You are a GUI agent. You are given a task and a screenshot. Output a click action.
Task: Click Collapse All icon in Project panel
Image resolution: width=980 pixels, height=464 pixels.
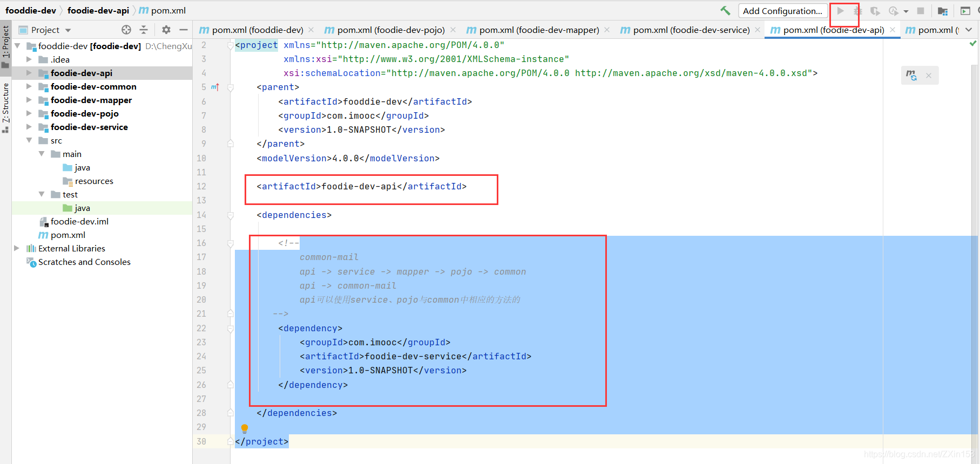click(144, 30)
